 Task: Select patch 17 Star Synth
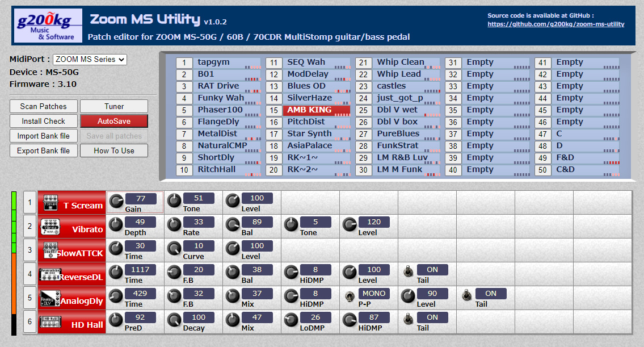(317, 134)
